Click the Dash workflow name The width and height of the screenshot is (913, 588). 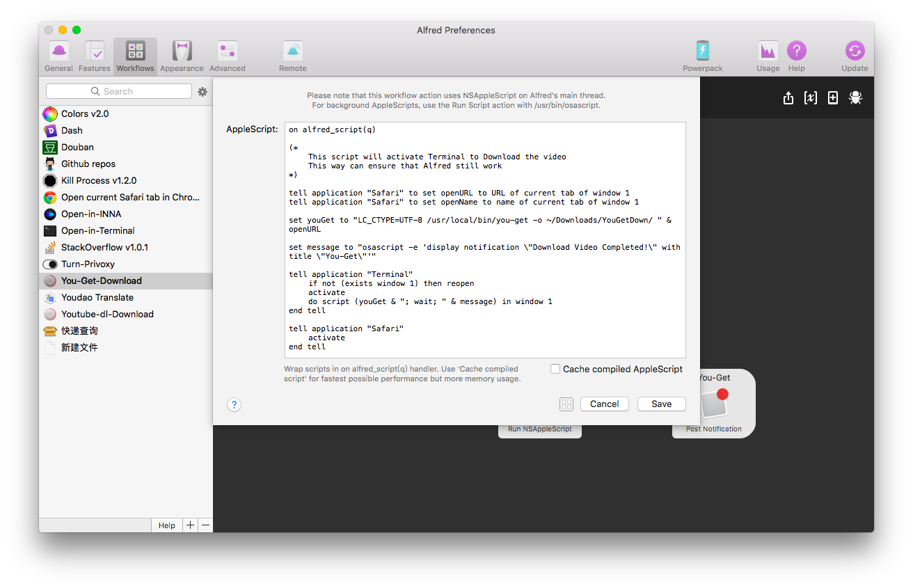click(72, 131)
